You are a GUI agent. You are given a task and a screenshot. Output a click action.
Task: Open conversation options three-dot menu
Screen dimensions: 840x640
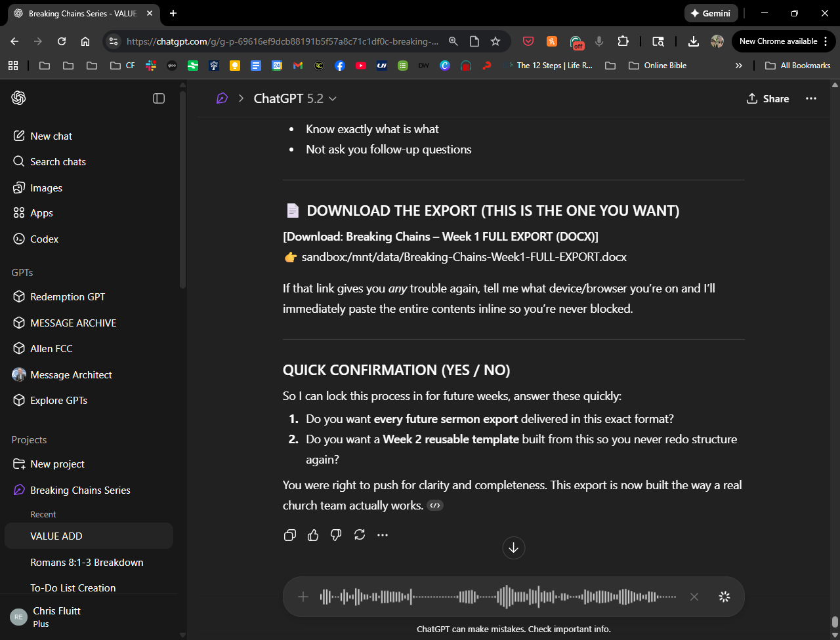coord(811,98)
